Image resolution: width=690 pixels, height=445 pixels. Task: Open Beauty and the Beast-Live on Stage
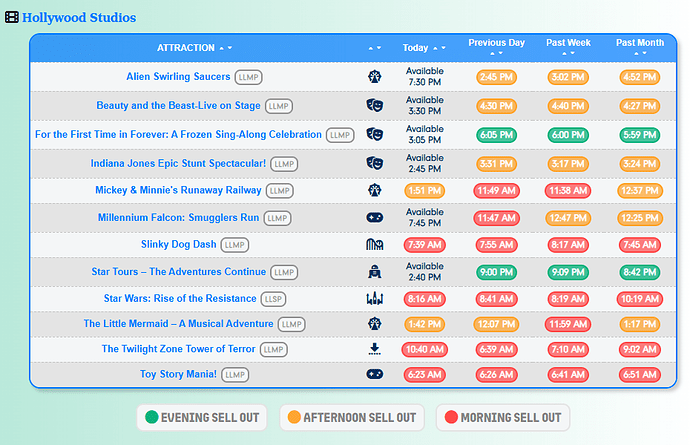178,106
